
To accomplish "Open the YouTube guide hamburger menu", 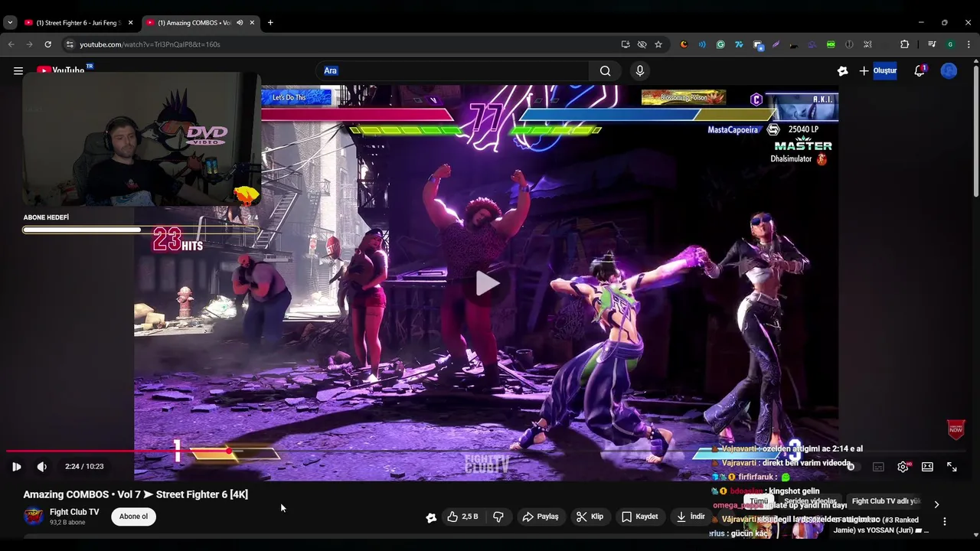I will tap(18, 70).
